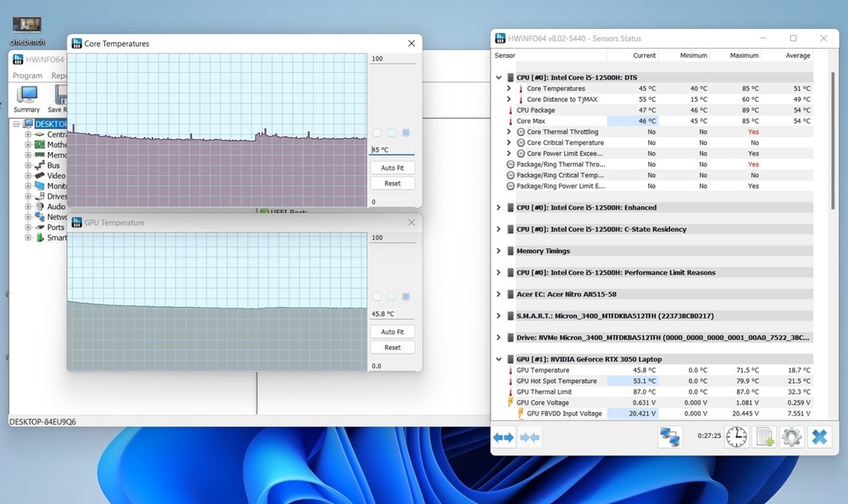The height and width of the screenshot is (504, 848).
Task: Open sensor settings gear button
Action: [x=792, y=436]
